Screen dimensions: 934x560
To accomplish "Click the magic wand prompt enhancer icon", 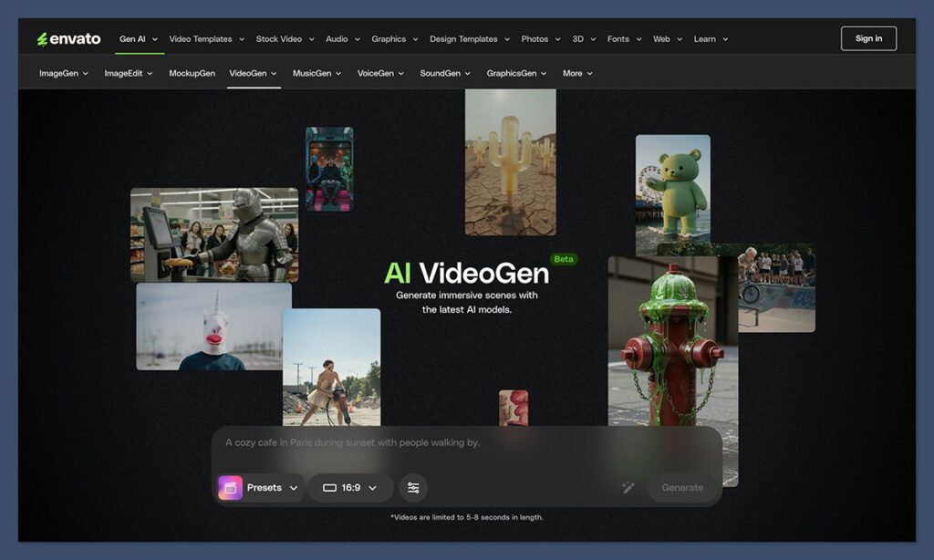I will coord(628,487).
